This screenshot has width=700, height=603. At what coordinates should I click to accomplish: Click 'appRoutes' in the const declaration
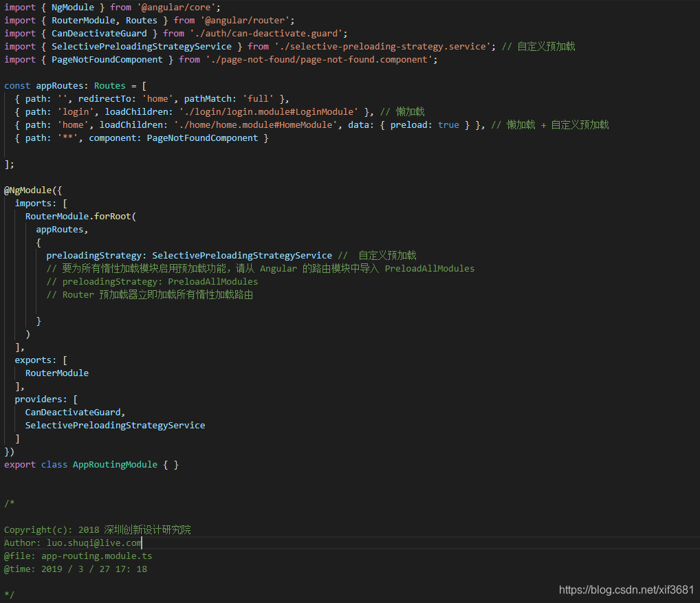pyautogui.click(x=59, y=86)
